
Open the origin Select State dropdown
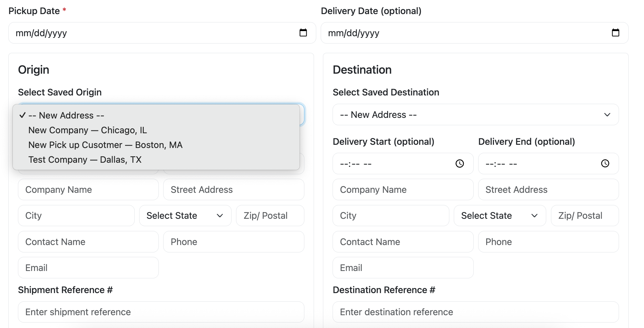185,216
